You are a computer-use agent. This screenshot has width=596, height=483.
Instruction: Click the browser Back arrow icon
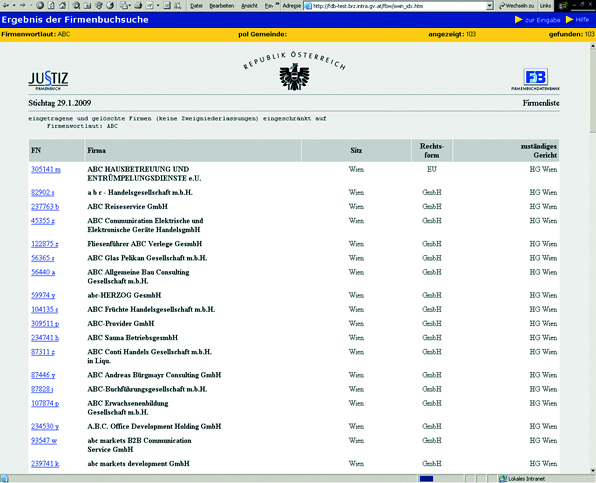pyautogui.click(x=6, y=5)
